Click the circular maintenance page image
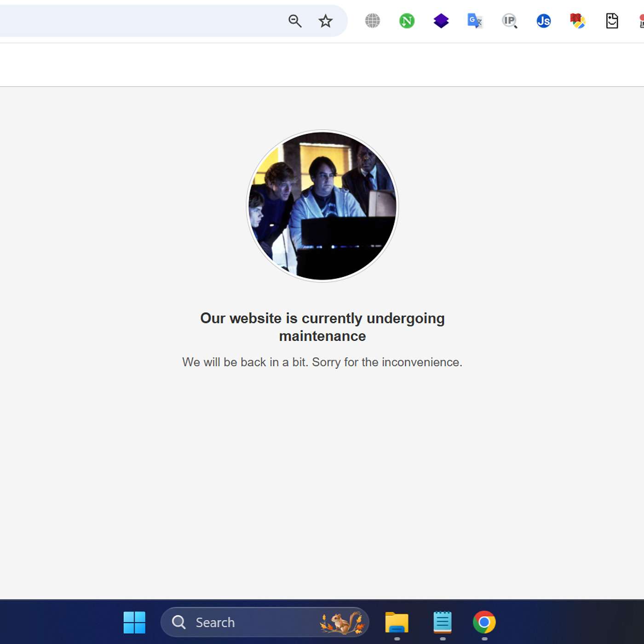This screenshot has width=644, height=644. [x=322, y=206]
